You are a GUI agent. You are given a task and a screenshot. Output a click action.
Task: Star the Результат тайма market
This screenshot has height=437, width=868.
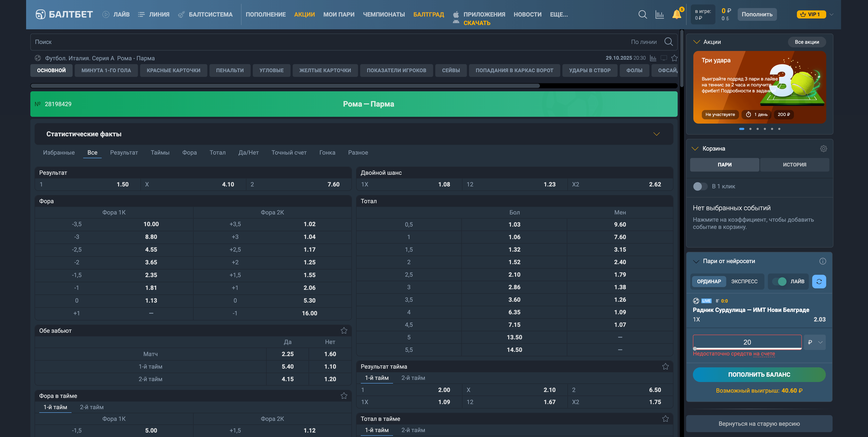(x=665, y=367)
